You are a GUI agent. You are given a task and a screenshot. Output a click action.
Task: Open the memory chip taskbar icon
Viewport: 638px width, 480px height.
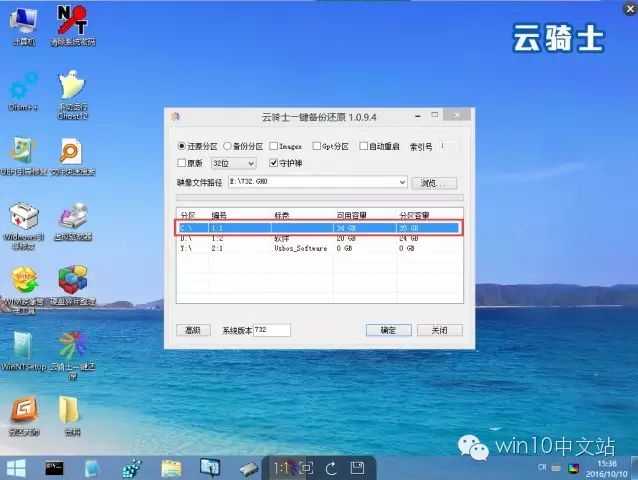(x=249, y=469)
